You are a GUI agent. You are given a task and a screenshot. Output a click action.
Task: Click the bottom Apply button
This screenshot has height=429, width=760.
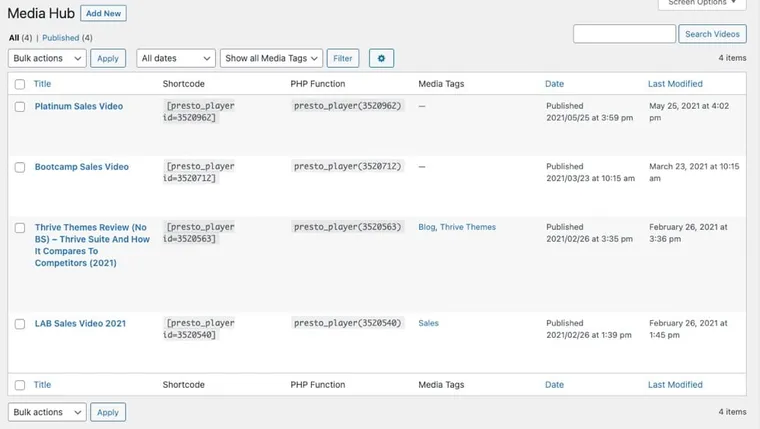coord(108,412)
